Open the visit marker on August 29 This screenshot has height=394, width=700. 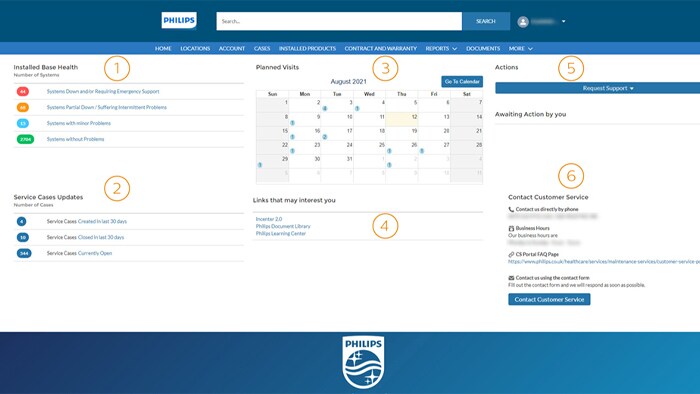pyautogui.click(x=260, y=165)
